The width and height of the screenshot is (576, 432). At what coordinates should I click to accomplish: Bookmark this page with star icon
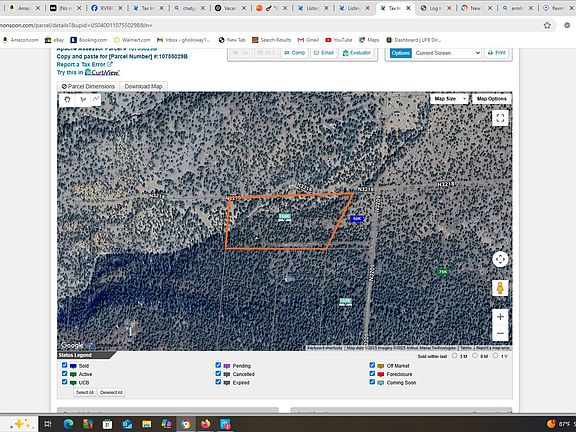[547, 25]
